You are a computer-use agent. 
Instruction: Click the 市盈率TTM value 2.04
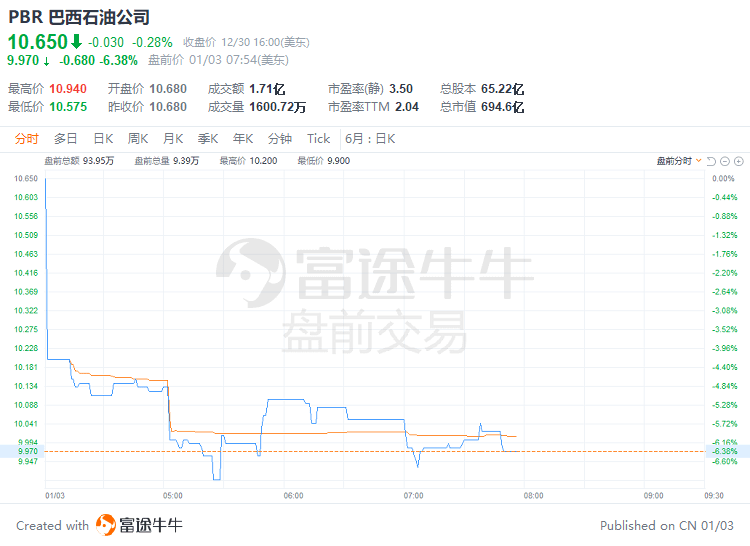407,107
